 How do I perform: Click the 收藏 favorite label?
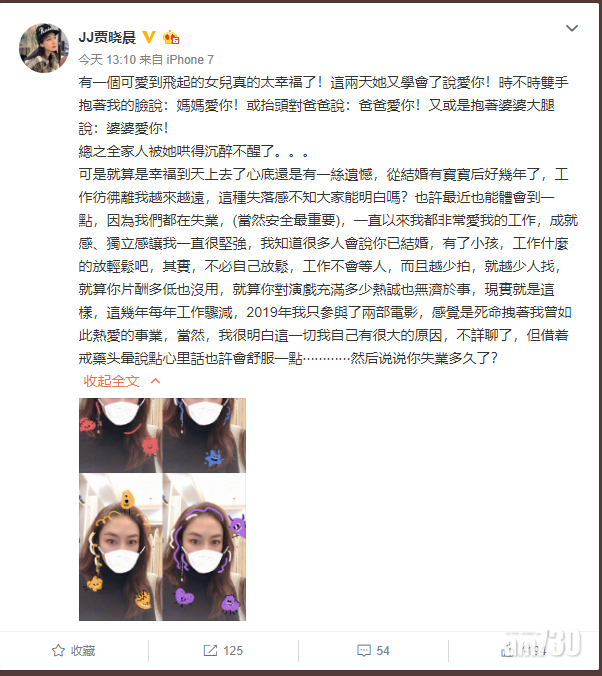(x=83, y=651)
